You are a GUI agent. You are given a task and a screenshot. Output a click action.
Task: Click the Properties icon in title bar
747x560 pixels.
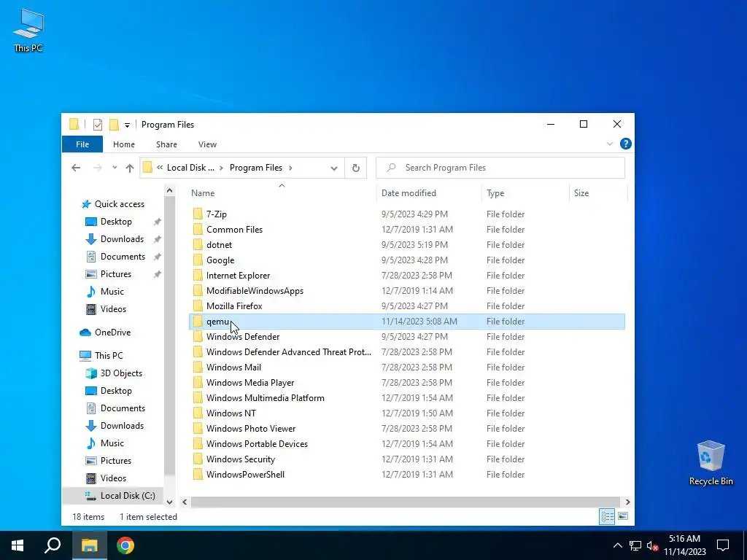pyautogui.click(x=98, y=125)
